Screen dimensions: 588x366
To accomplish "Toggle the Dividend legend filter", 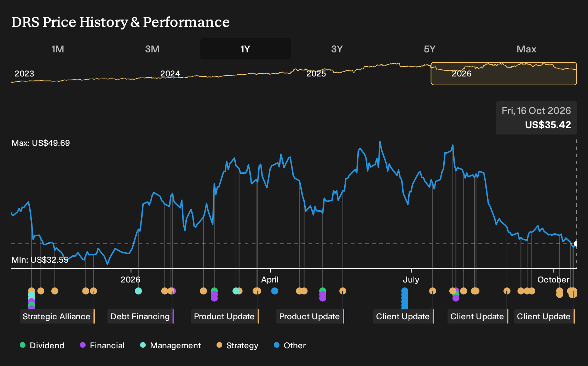I will click(x=42, y=345).
